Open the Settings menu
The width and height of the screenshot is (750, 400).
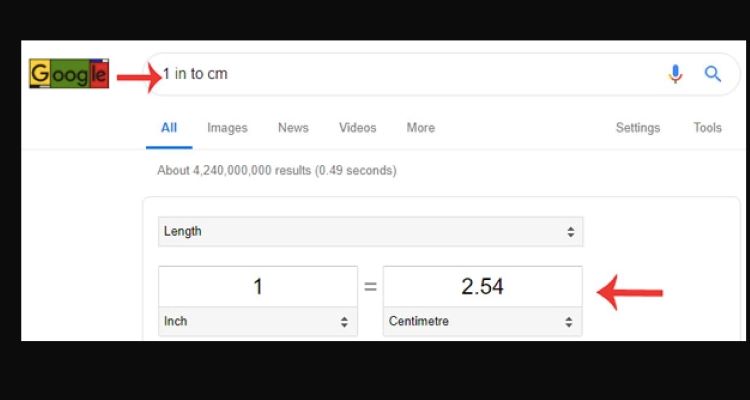click(637, 128)
